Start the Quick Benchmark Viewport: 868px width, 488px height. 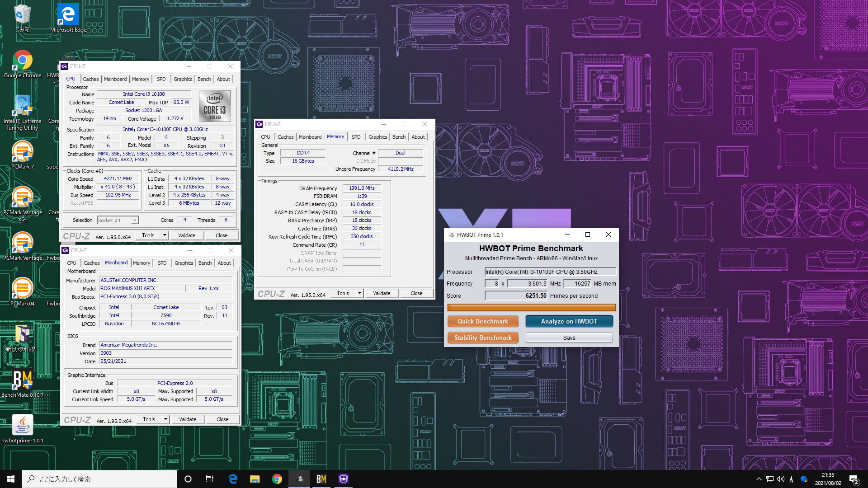point(483,321)
